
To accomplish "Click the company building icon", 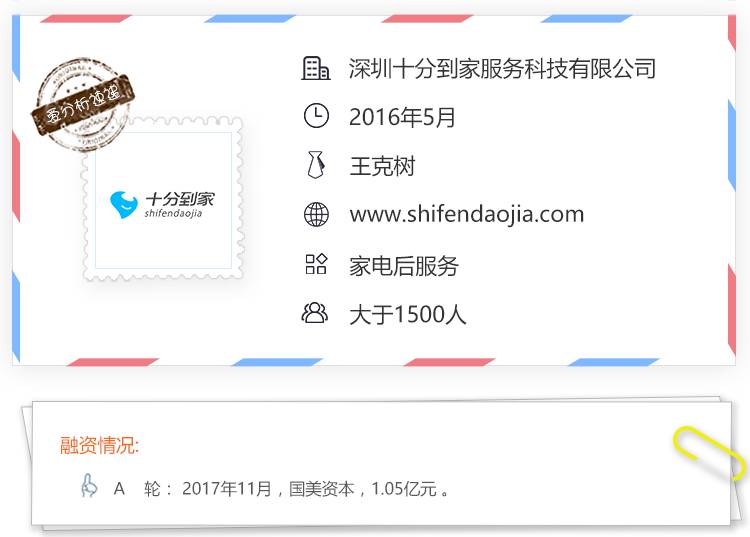I will (316, 68).
